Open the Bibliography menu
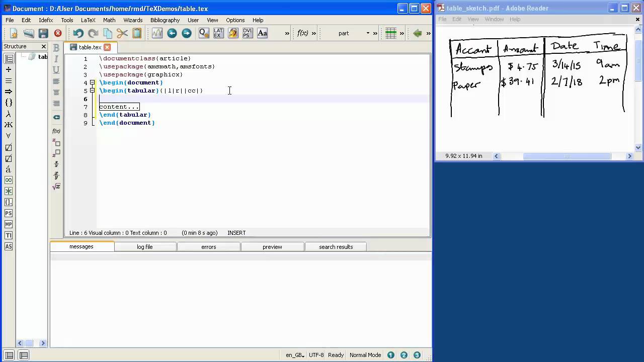Screen dimensions: 644x362 pyautogui.click(x=165, y=20)
